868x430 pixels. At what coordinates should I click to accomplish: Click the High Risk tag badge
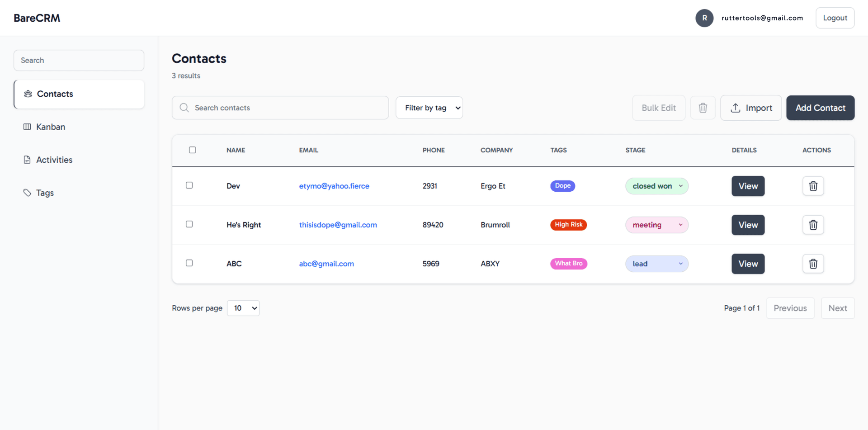(x=568, y=225)
